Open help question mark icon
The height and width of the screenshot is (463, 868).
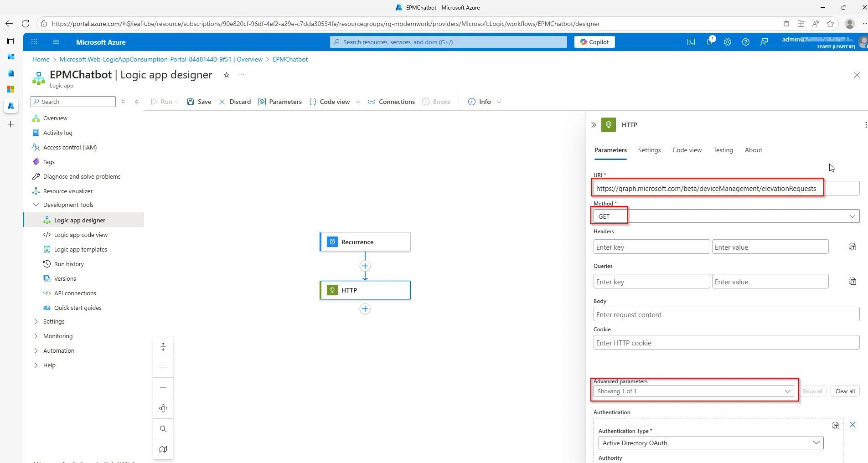[746, 42]
